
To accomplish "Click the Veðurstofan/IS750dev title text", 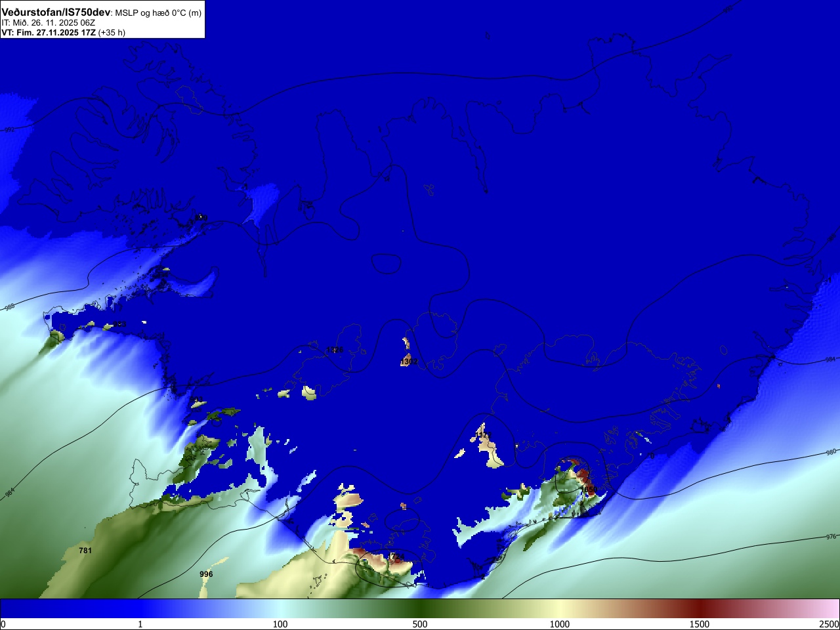I will click(x=56, y=12).
